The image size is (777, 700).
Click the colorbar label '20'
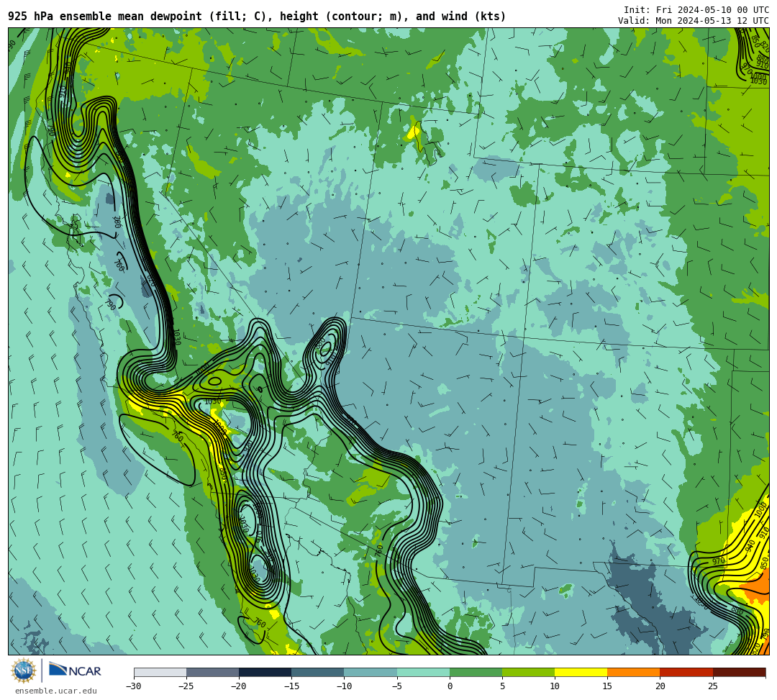660,686
